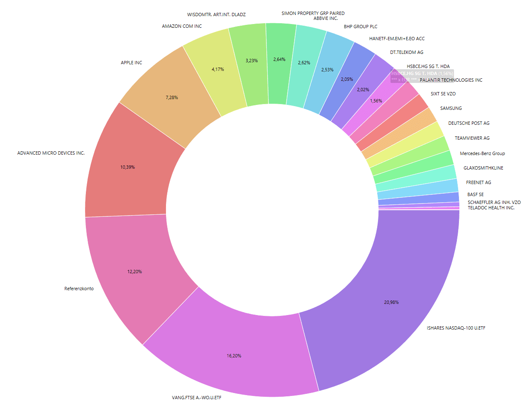Select the orange Samsung donut segment
The width and height of the screenshot is (532, 410).
(x=399, y=133)
